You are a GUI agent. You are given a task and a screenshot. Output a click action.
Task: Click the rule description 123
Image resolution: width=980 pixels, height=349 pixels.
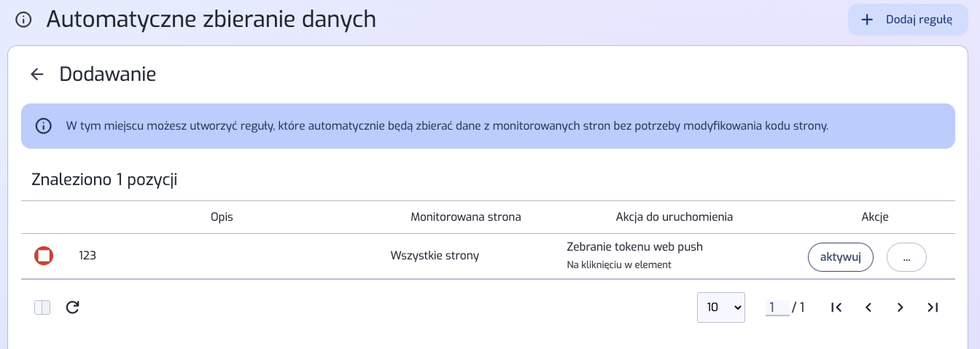coord(87,256)
